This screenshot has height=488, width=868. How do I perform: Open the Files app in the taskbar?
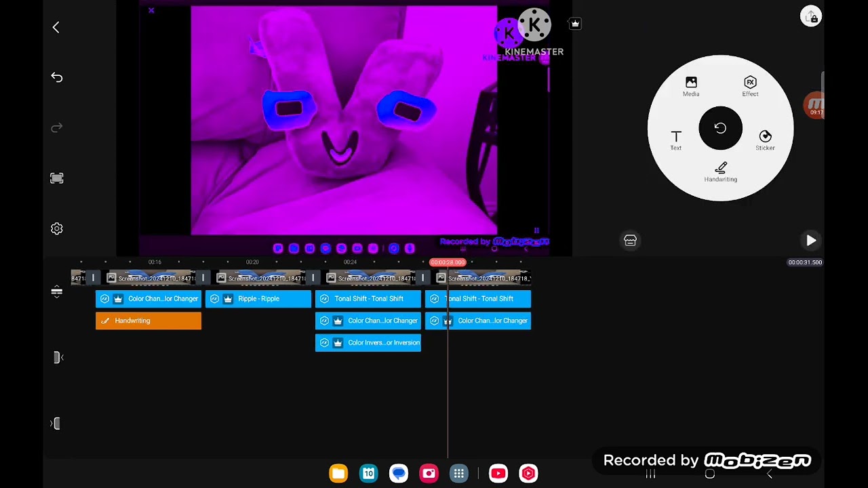coord(338,474)
